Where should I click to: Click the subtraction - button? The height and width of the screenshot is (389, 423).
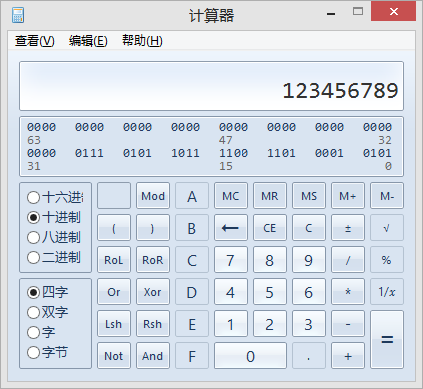(348, 324)
